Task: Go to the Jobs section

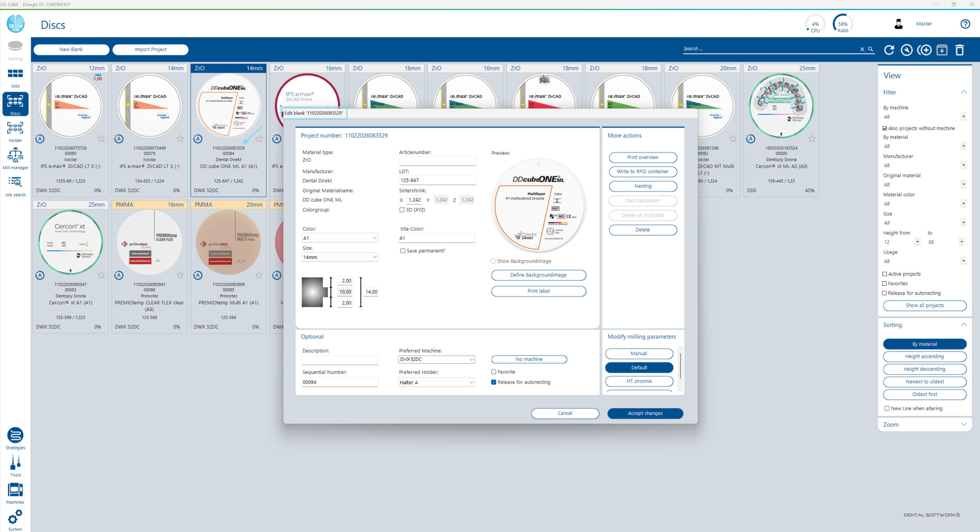Action: tap(15, 77)
